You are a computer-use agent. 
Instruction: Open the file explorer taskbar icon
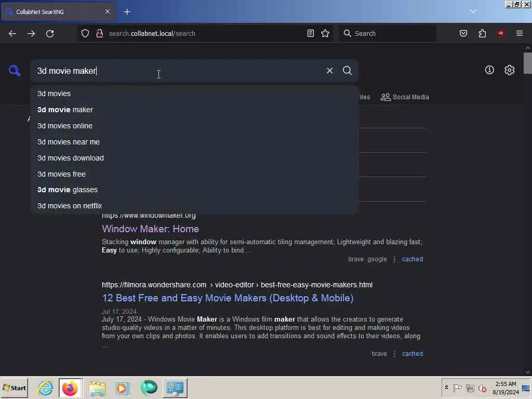click(97, 388)
